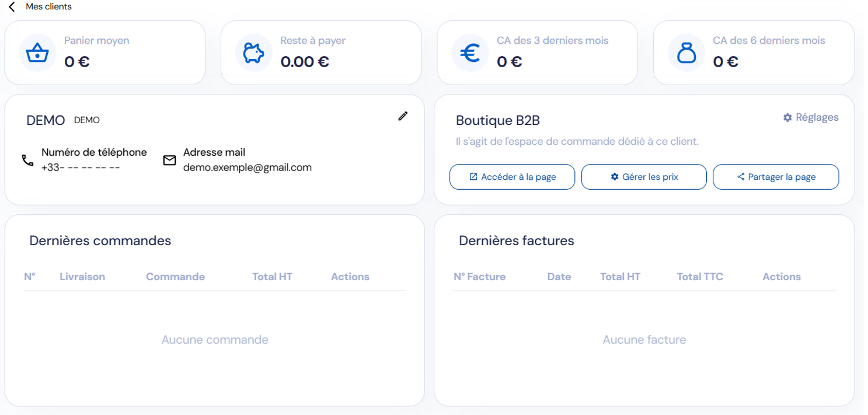
Task: Click the Gérer les prix button
Action: (644, 177)
